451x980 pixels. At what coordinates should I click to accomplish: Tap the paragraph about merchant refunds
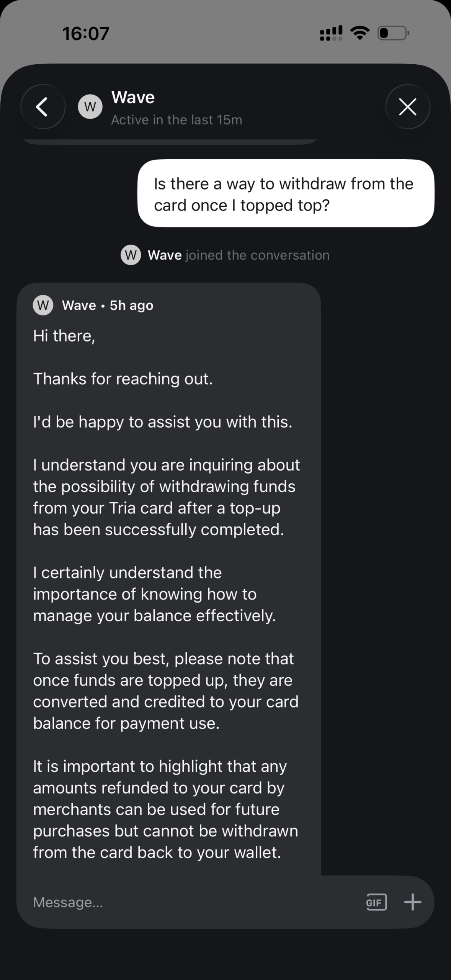pos(165,809)
